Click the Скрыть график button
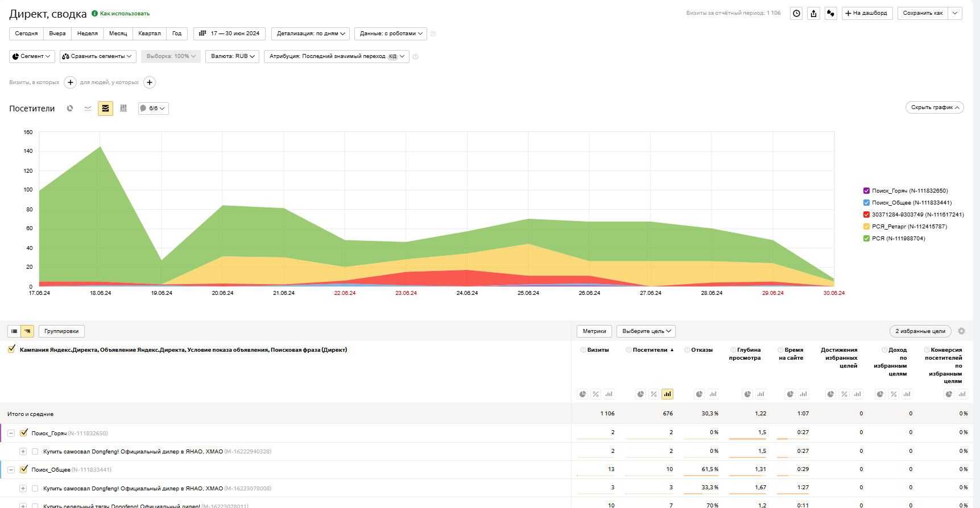980x508 pixels. 934,107
